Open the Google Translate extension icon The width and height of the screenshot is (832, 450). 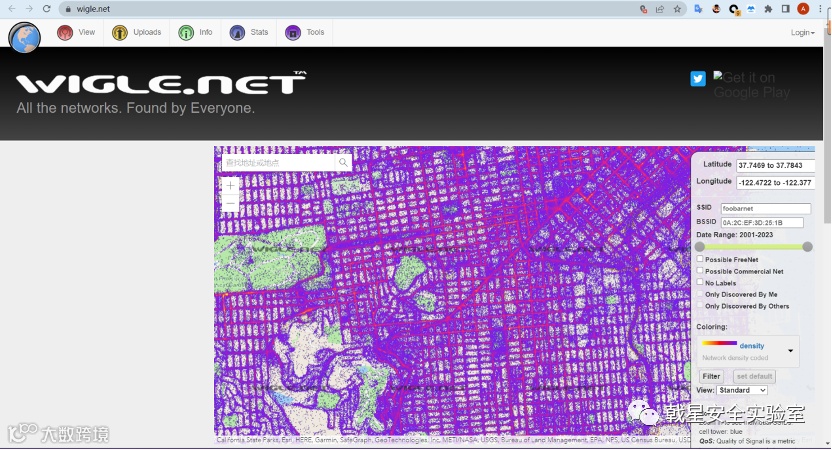[698, 9]
